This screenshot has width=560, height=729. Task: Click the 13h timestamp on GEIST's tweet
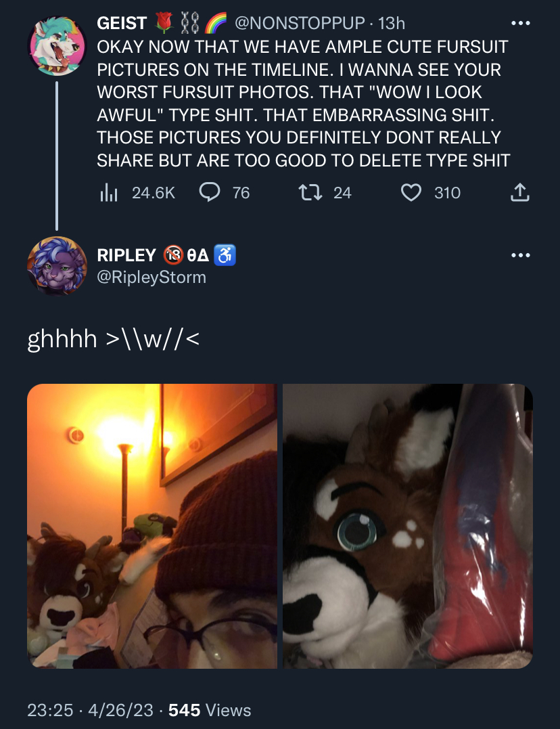coord(392,23)
